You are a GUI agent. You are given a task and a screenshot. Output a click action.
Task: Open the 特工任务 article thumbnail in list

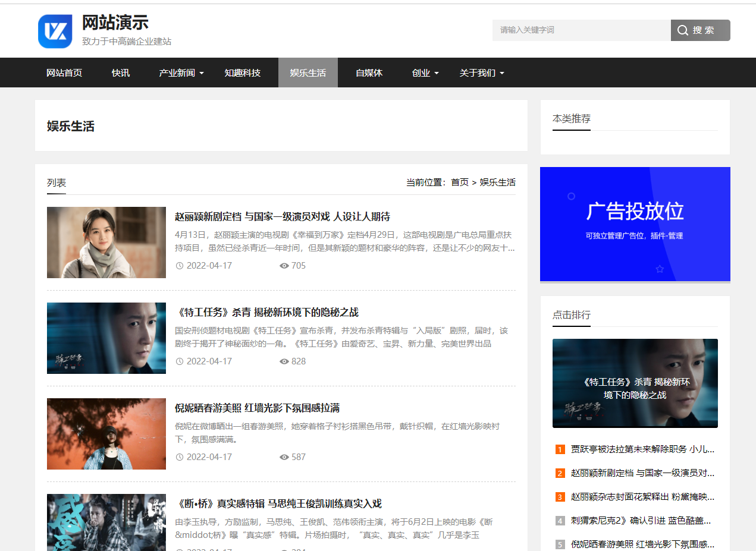point(106,338)
